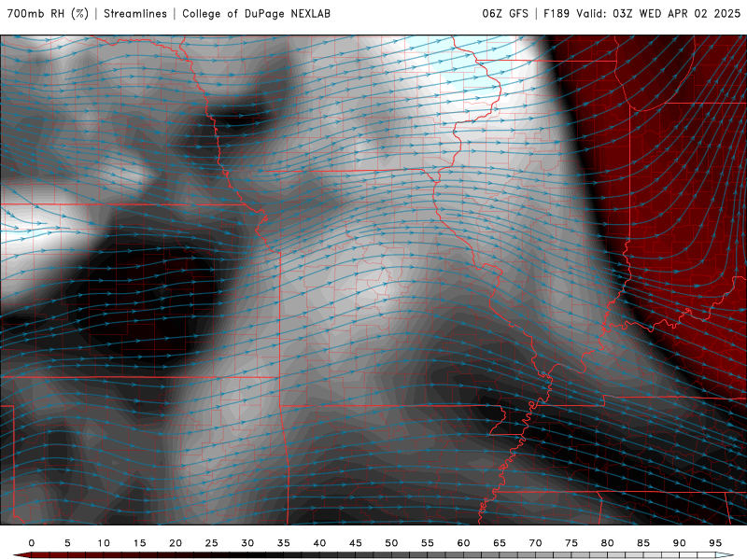This screenshot has height=560, width=747.
Task: Click the 55 label on the color scale
Action: point(428,543)
